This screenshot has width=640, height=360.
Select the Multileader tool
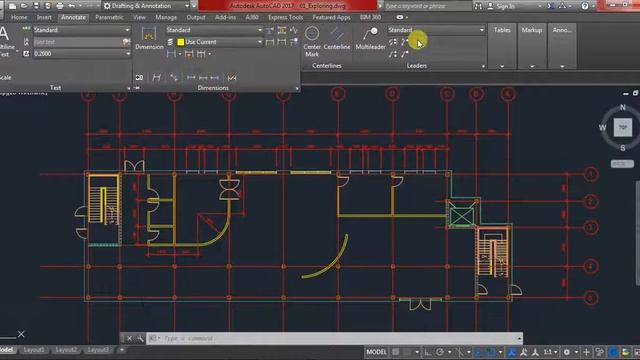(370, 39)
